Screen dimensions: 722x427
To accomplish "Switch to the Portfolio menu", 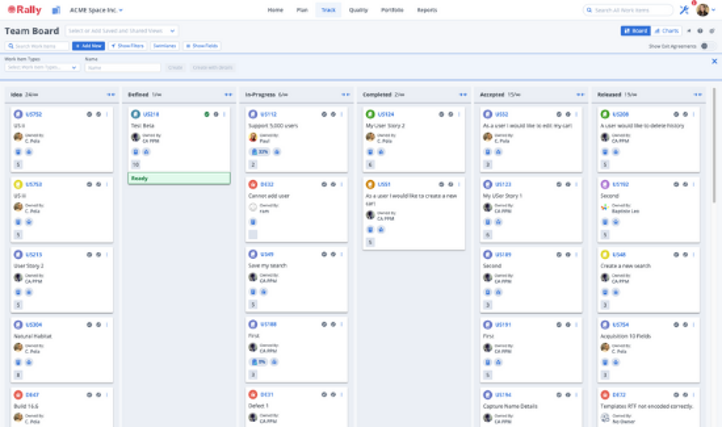I will click(x=391, y=10).
